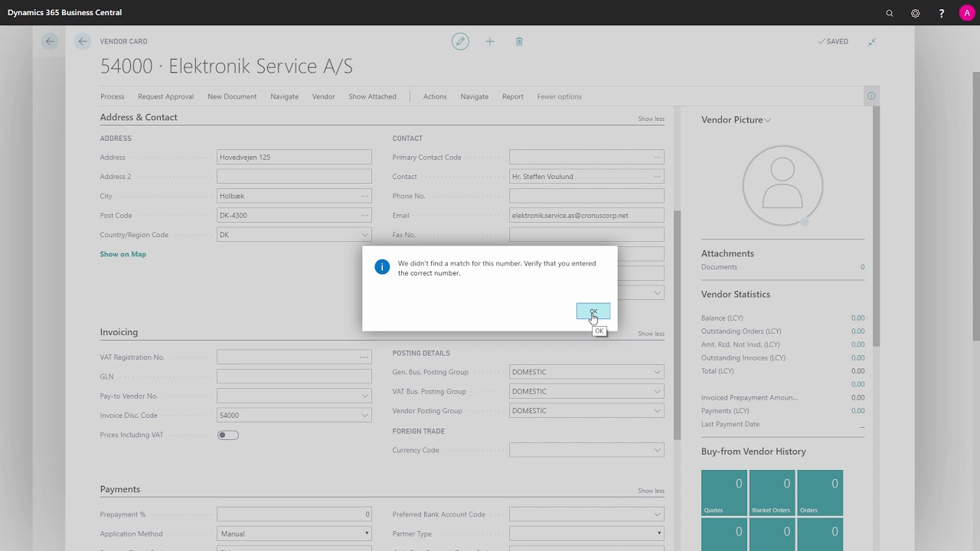Toggle the FactBox info icon
980x551 pixels.
(x=871, y=96)
